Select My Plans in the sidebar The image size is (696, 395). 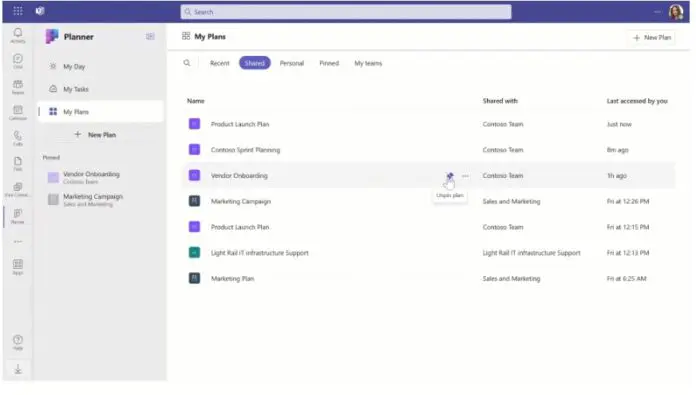[101, 112]
